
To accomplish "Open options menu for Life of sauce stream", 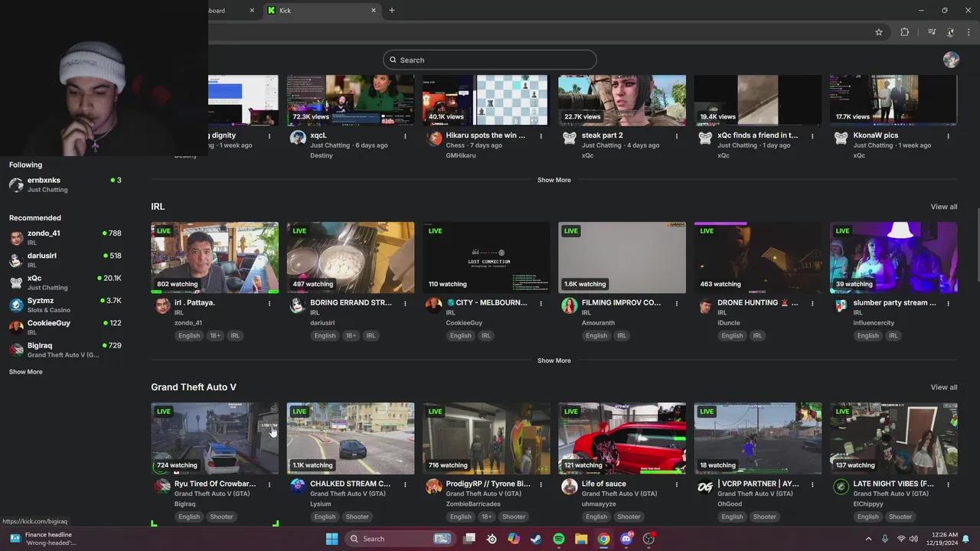I will coord(677,484).
